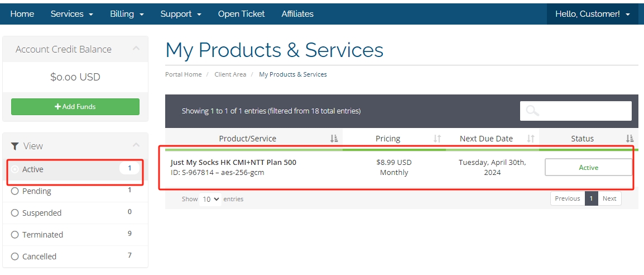Click the Add Funds button

[x=75, y=107]
